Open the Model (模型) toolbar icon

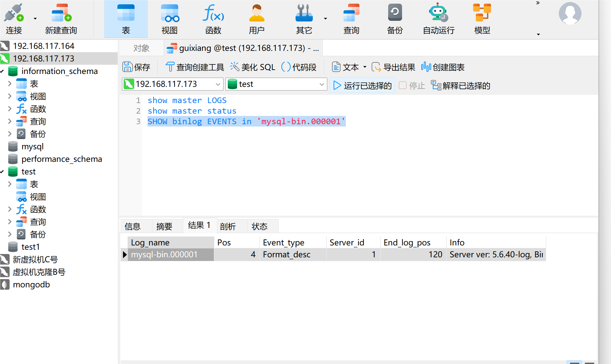[x=482, y=19]
